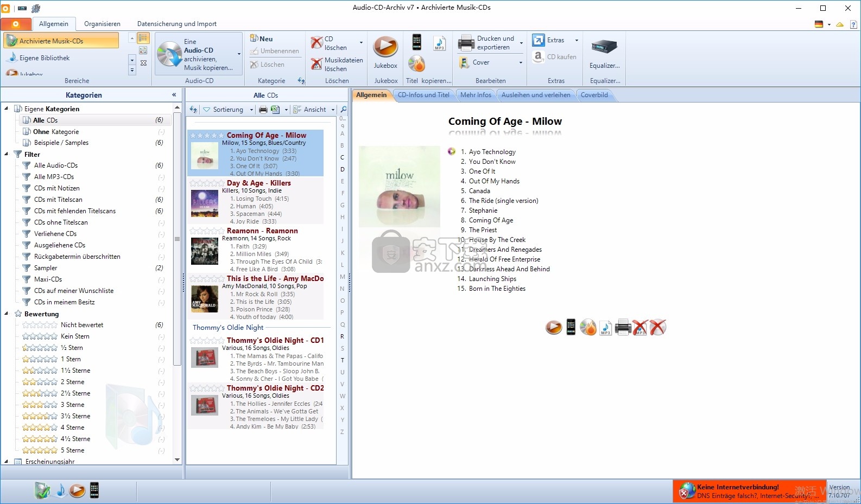Image resolution: width=861 pixels, height=504 pixels.
Task: Click the play icon below the tracklist
Action: pos(554,327)
